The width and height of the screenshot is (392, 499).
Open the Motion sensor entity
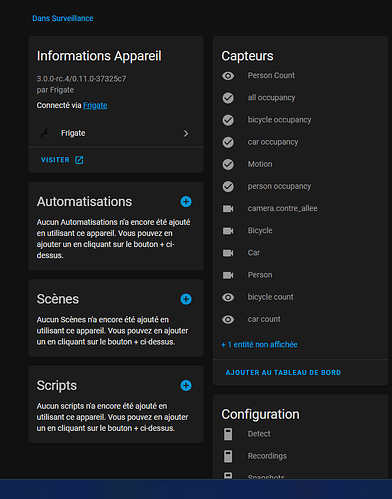tap(300, 164)
